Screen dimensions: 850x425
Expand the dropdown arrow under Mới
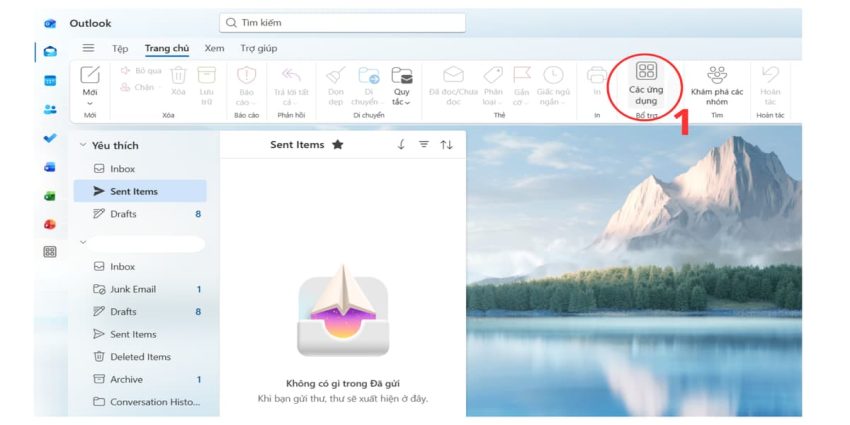click(90, 102)
